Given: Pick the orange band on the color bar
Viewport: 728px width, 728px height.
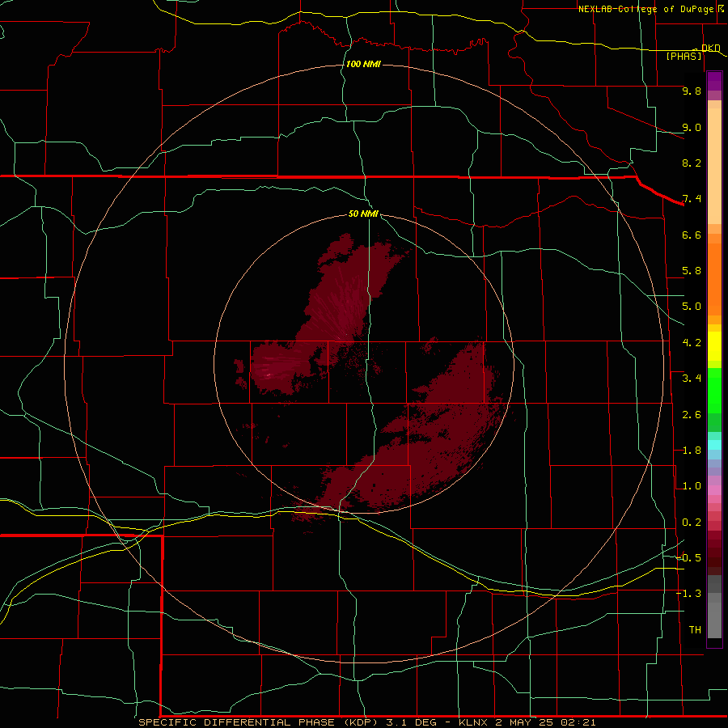Looking at the screenshot, I should [714, 280].
